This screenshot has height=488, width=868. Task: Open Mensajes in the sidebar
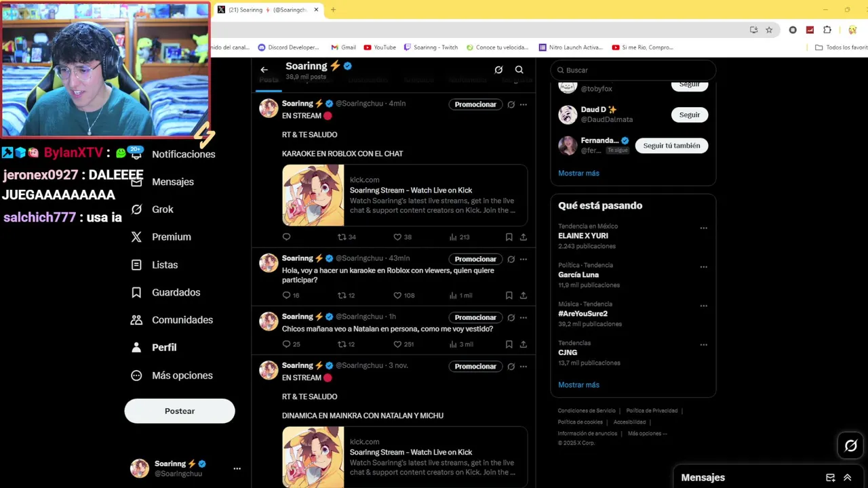coord(163,182)
